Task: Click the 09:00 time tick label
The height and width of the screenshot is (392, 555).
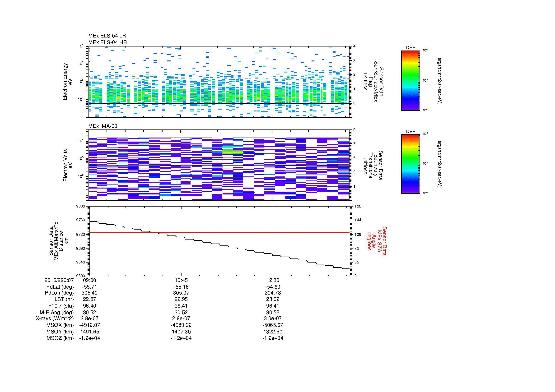Action: pos(90,280)
